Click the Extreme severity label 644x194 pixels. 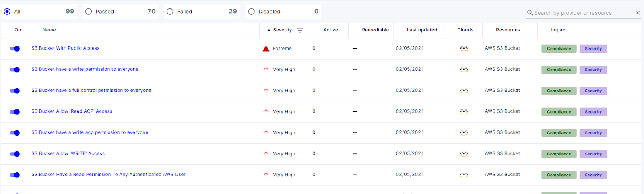coord(282,48)
